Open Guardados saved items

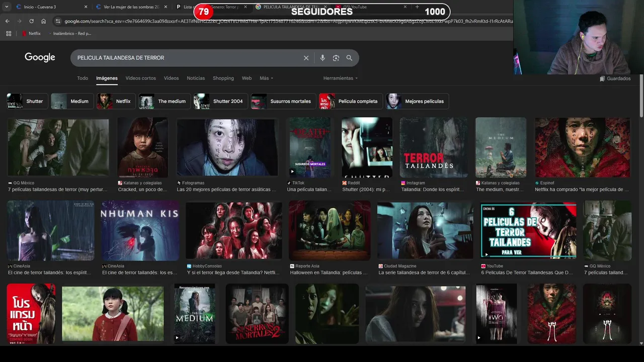[615, 78]
